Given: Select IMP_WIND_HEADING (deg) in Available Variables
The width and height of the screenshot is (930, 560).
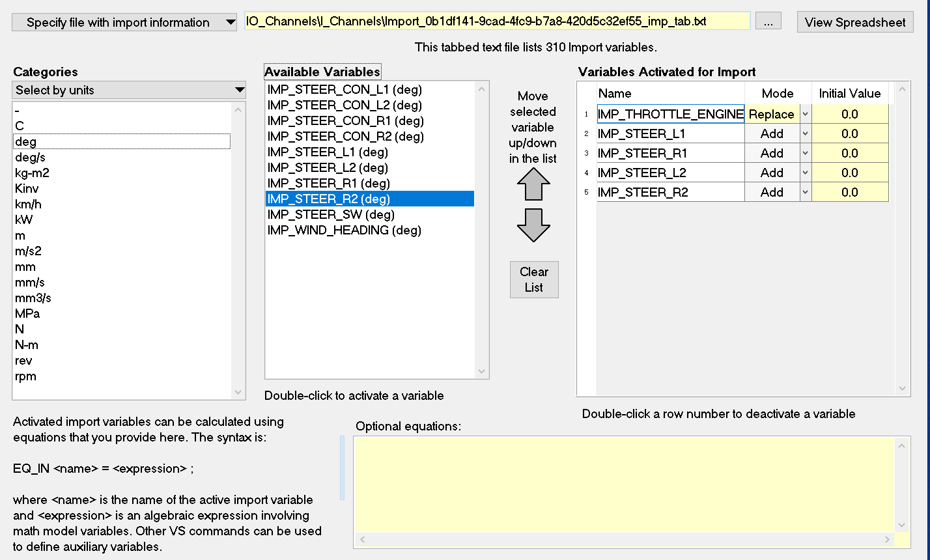Looking at the screenshot, I should [370, 230].
